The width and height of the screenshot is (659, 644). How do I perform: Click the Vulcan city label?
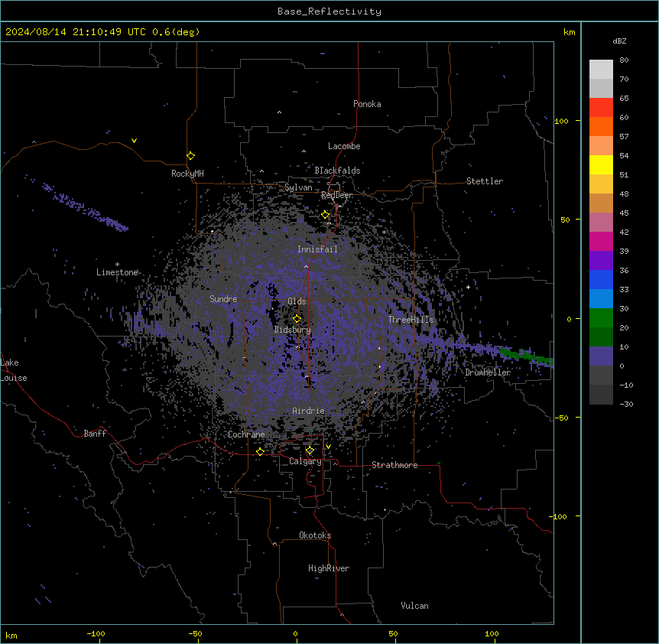(415, 606)
